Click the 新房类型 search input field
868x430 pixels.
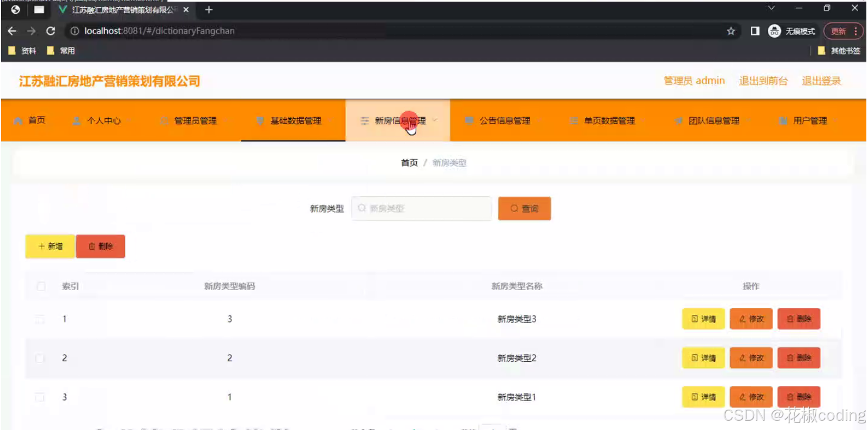pyautogui.click(x=421, y=208)
